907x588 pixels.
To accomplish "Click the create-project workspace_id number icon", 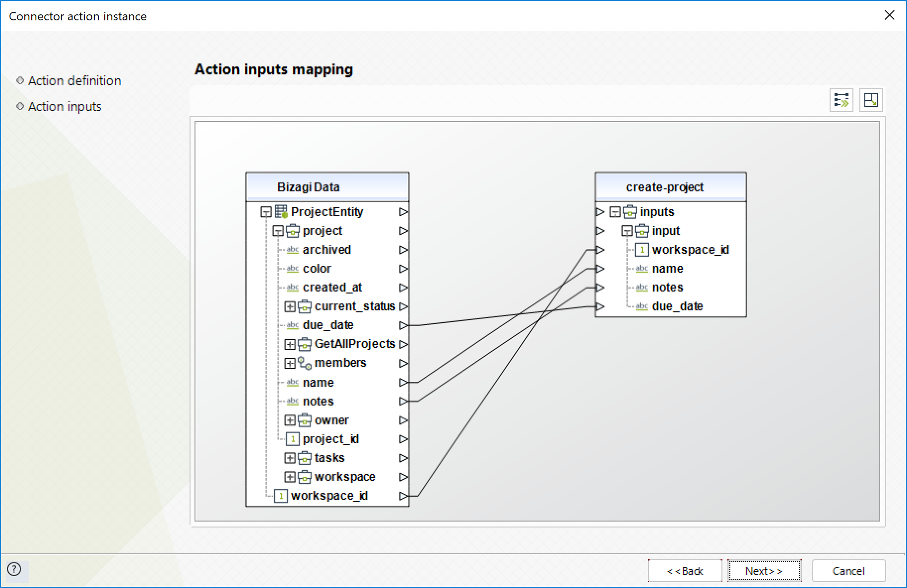I will click(x=642, y=250).
